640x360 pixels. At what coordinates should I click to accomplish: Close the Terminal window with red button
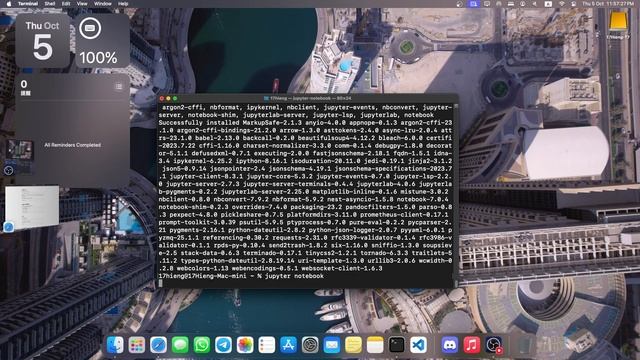point(162,98)
